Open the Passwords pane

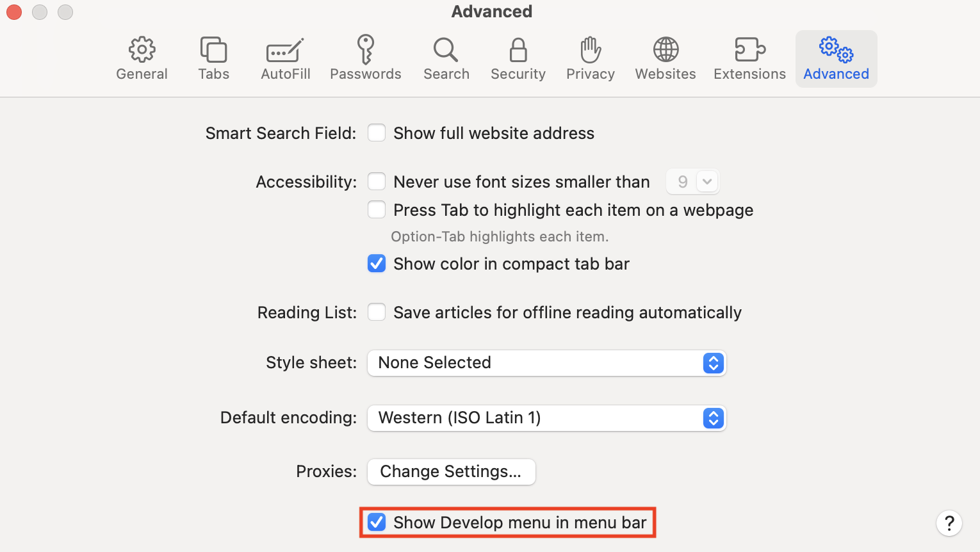365,58
